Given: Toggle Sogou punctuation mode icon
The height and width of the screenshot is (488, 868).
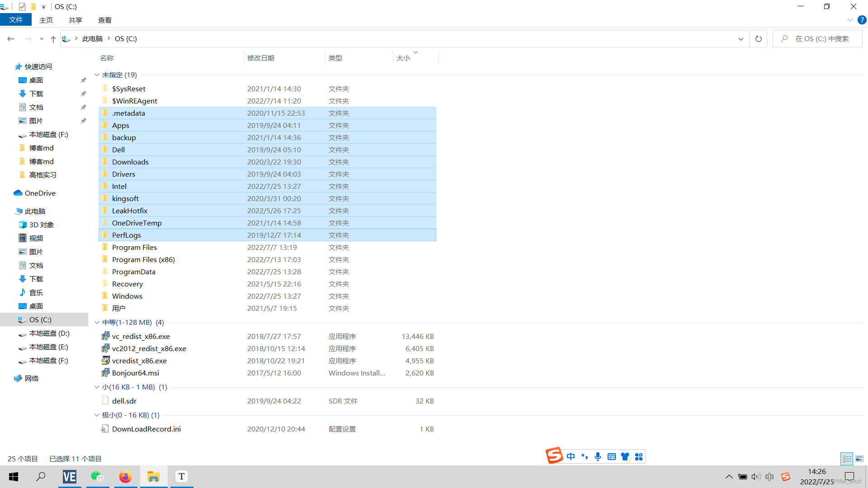Looking at the screenshot, I should [x=584, y=456].
